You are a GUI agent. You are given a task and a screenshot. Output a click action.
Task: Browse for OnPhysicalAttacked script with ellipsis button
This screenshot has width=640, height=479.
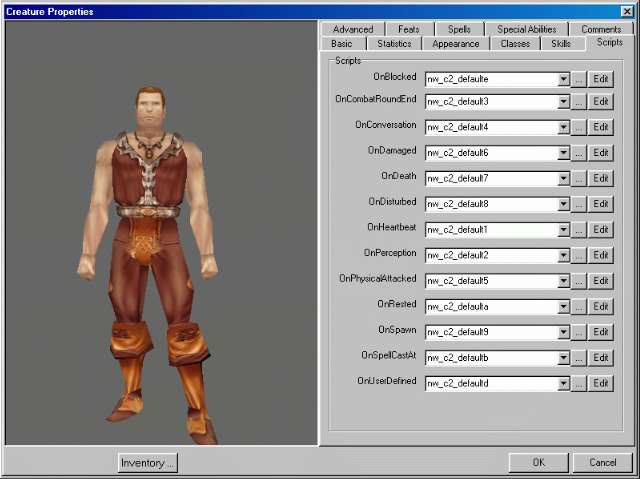click(x=578, y=281)
